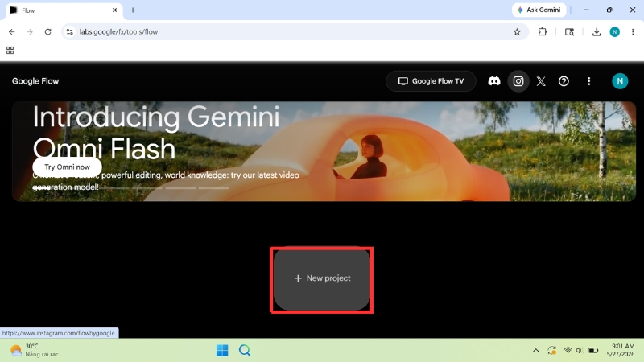
Task: Open the battery status tray icon
Action: click(593, 350)
